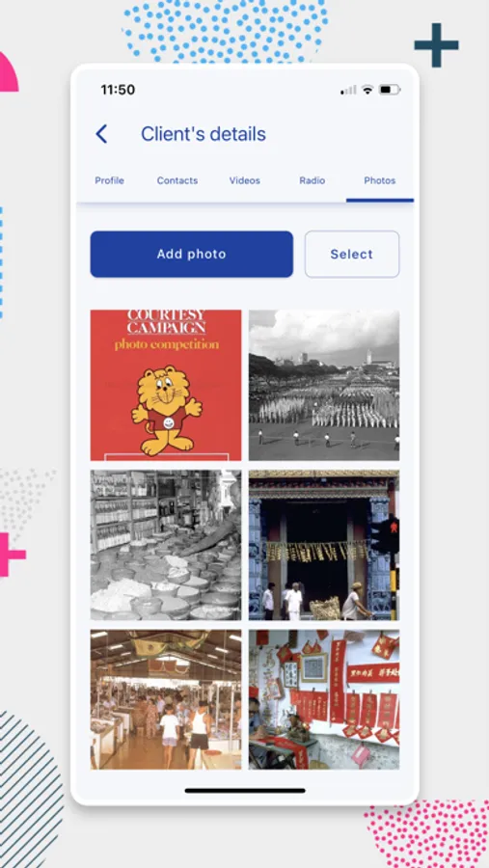Image resolution: width=489 pixels, height=868 pixels.
Task: Tap the back arrow icon
Action: coord(101,134)
